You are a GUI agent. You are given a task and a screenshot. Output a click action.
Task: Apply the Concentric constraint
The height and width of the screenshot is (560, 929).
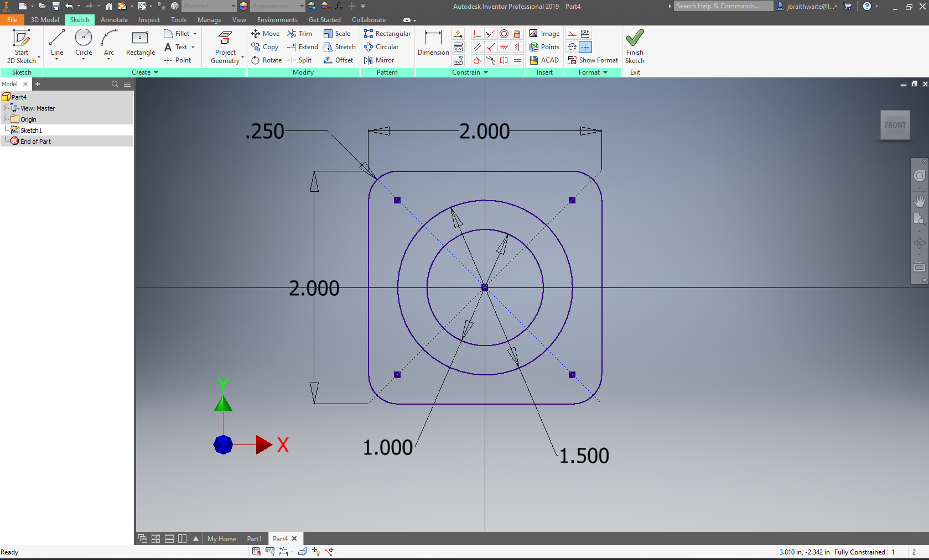tap(504, 34)
